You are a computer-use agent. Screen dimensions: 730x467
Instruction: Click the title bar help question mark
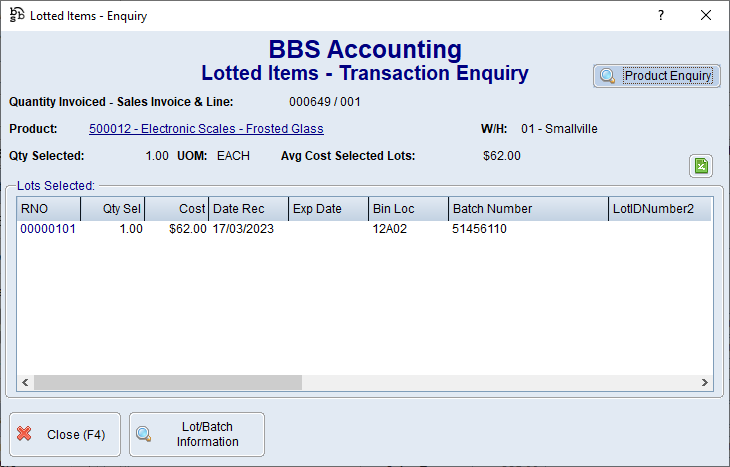(660, 15)
